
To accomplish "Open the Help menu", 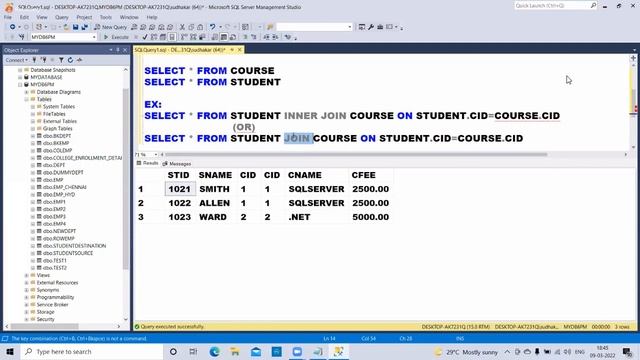I will [x=152, y=17].
